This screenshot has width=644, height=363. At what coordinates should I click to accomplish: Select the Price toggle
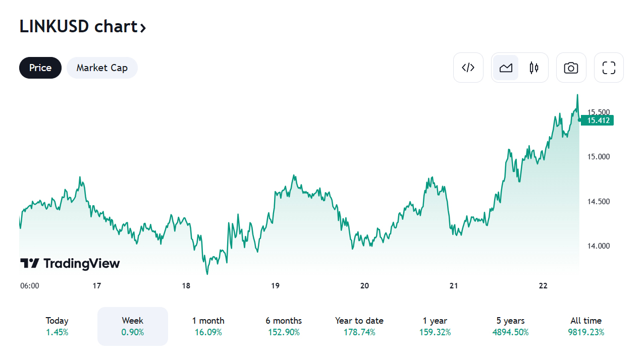40,68
